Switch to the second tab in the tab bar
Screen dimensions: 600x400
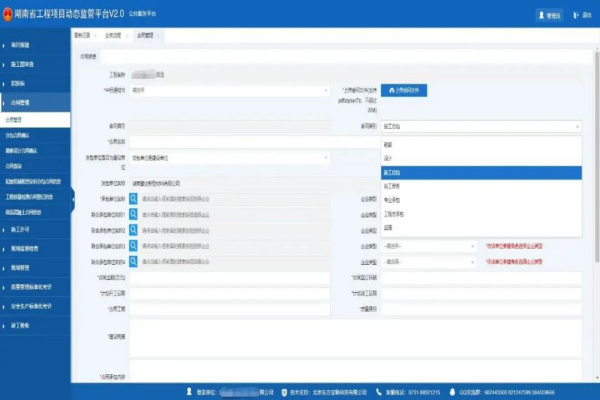point(115,35)
